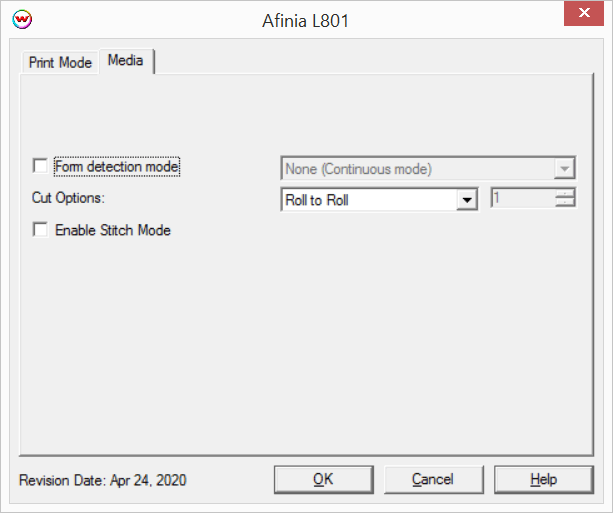Open the None (Continuous mode) dropdown
This screenshot has width=613, height=513.
point(428,169)
